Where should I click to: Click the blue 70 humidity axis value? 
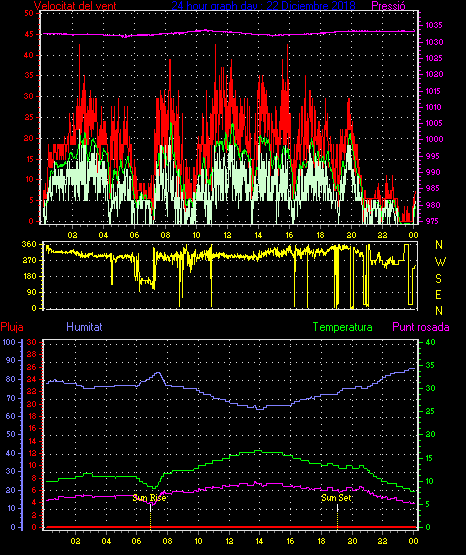click(11, 398)
